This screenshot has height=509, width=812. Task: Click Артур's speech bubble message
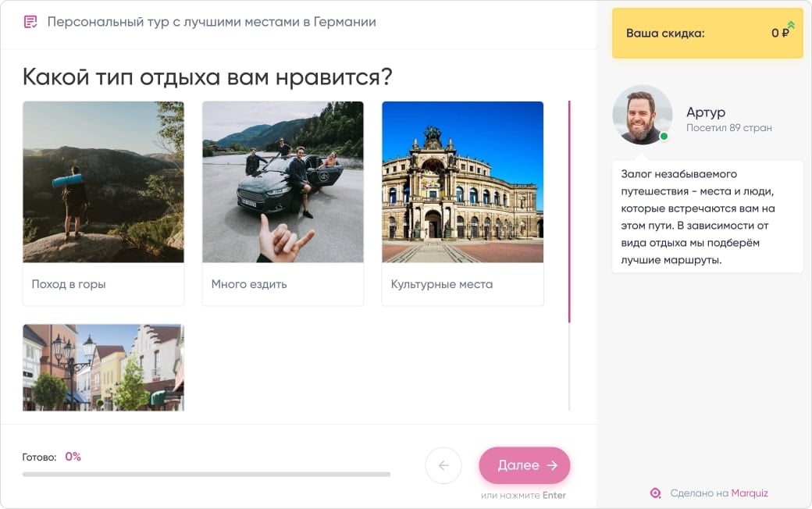point(707,216)
